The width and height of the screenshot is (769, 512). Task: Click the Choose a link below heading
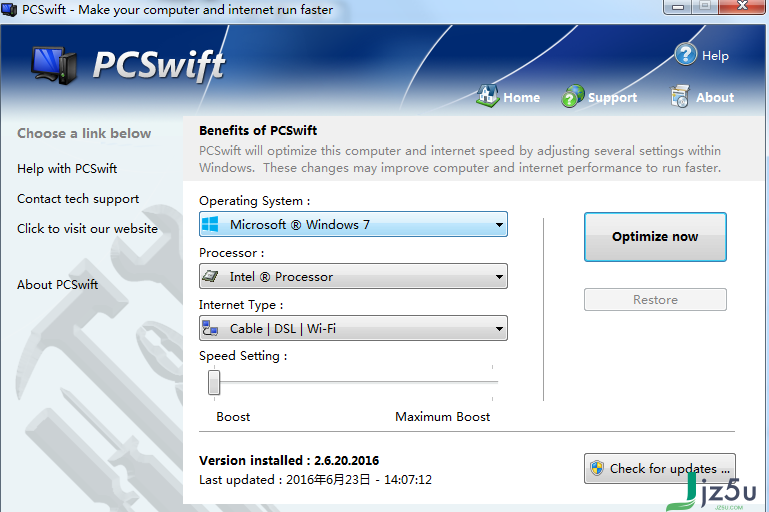click(84, 133)
